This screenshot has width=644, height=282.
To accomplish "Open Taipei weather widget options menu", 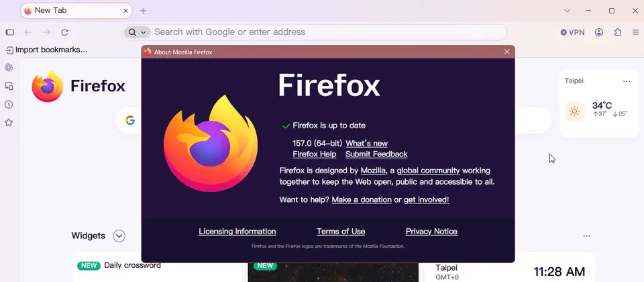I will (627, 81).
